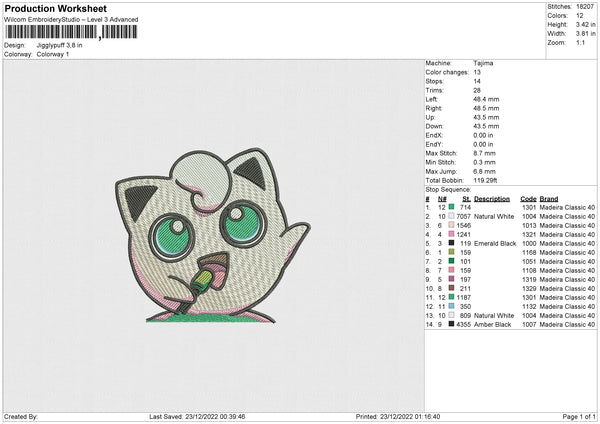The width and height of the screenshot is (600, 424).
Task: Select the white swatch in stop row 2
Action: (452, 216)
